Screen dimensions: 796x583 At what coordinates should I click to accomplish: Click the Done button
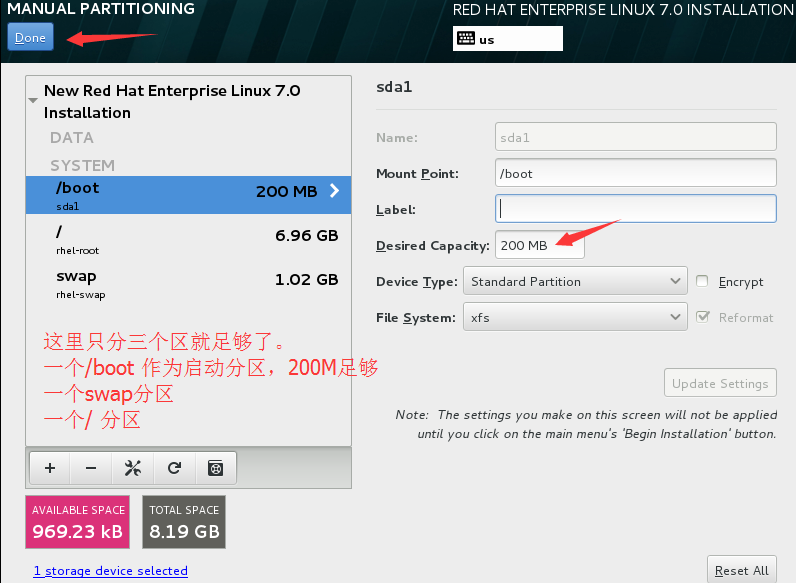point(30,37)
